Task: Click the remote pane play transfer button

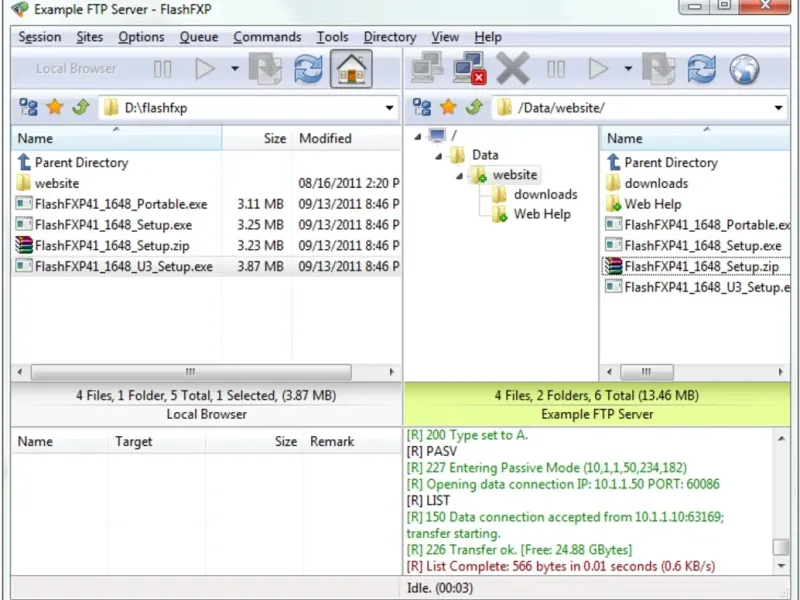Action: 598,69
